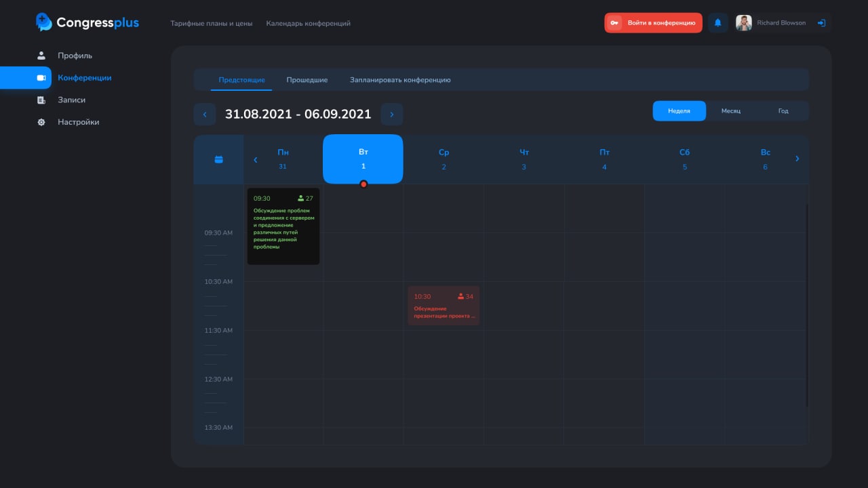Switch calendar view to Год
868x488 pixels.
(783, 111)
